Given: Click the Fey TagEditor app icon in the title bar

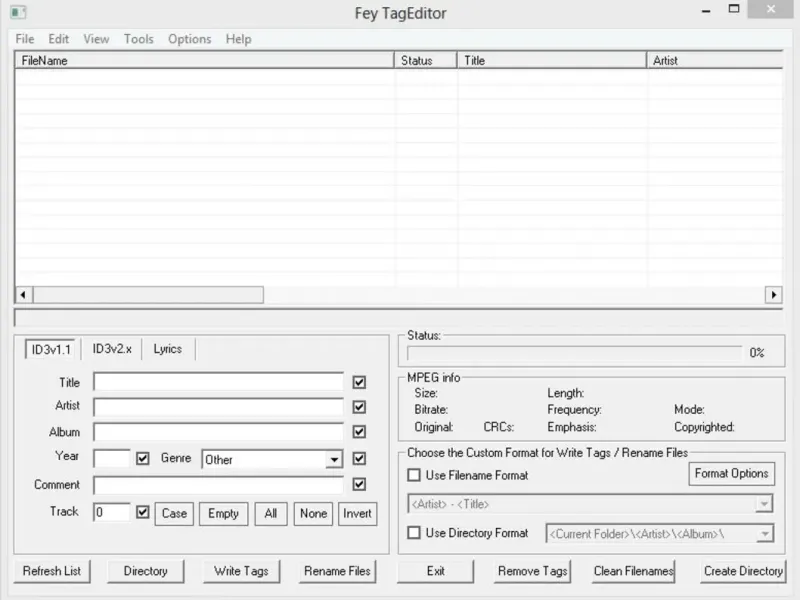Looking at the screenshot, I should [18, 12].
